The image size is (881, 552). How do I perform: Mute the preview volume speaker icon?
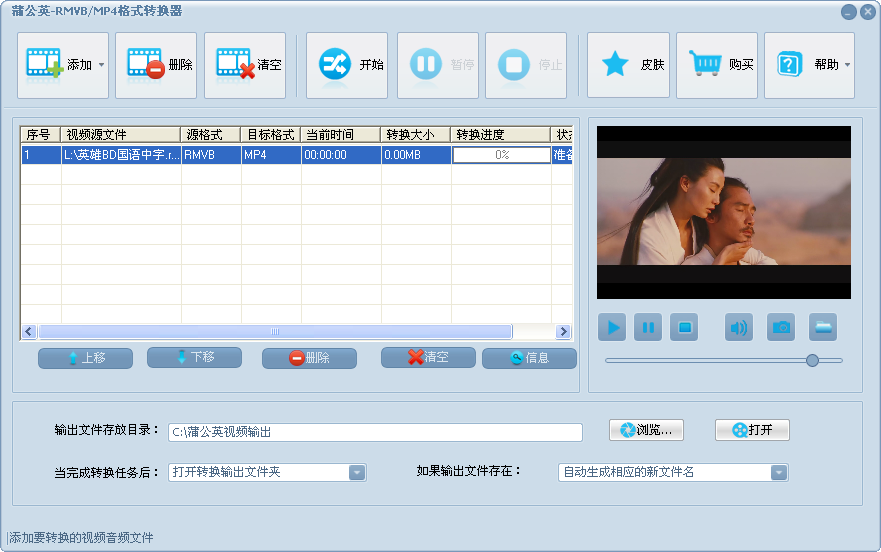pyautogui.click(x=739, y=327)
